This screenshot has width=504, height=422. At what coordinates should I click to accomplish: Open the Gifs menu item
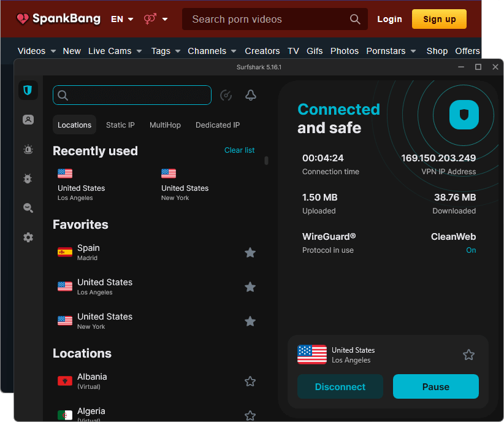click(x=315, y=51)
